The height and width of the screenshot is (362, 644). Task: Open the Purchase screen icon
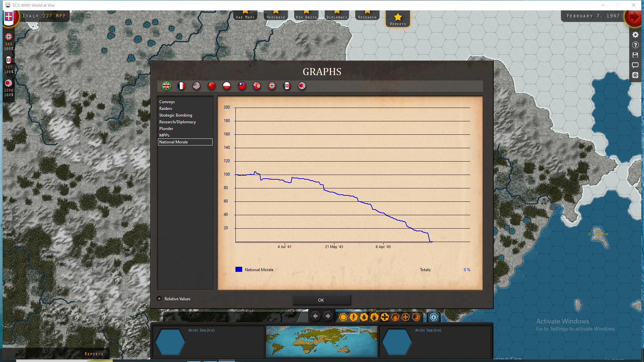275,15
